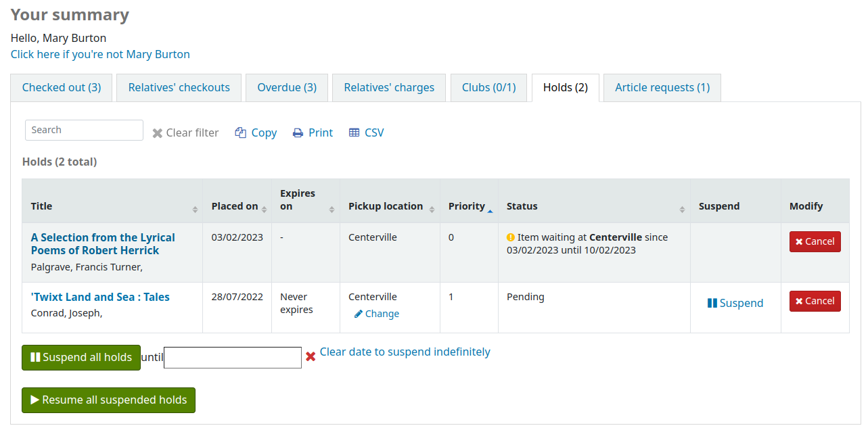Click the warning icon in the Centerville status message
The height and width of the screenshot is (430, 868).
[509, 237]
